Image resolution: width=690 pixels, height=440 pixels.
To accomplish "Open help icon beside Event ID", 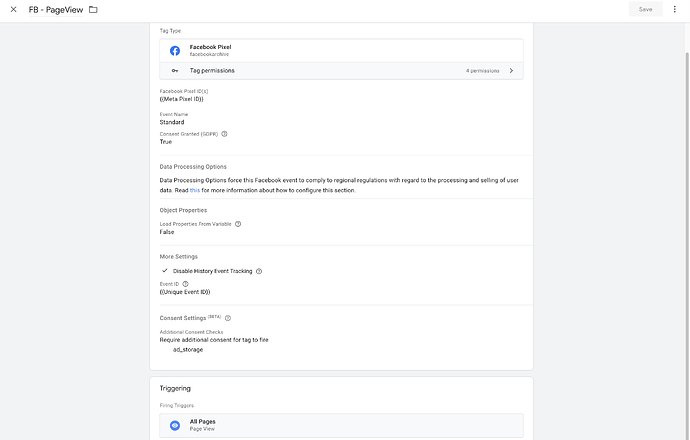I will (x=185, y=284).
